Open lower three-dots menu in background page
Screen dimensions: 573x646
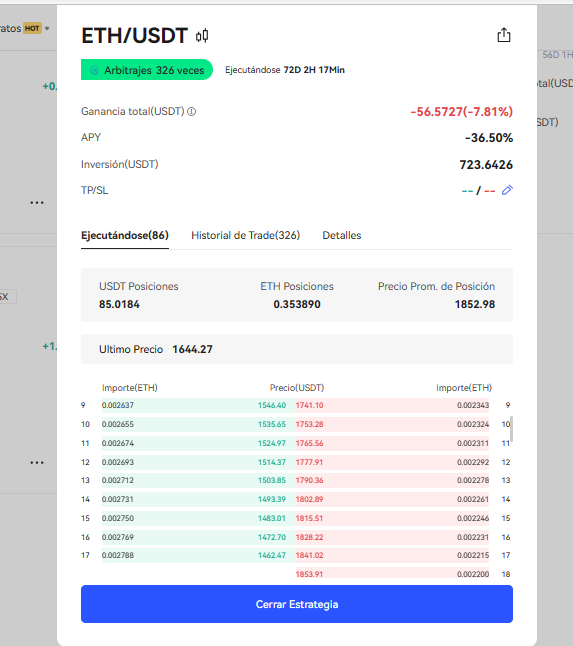coord(37,463)
